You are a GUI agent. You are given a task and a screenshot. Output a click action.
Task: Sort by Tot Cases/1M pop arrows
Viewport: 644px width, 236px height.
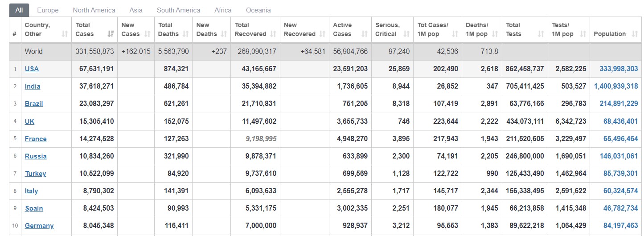pyautogui.click(x=455, y=34)
